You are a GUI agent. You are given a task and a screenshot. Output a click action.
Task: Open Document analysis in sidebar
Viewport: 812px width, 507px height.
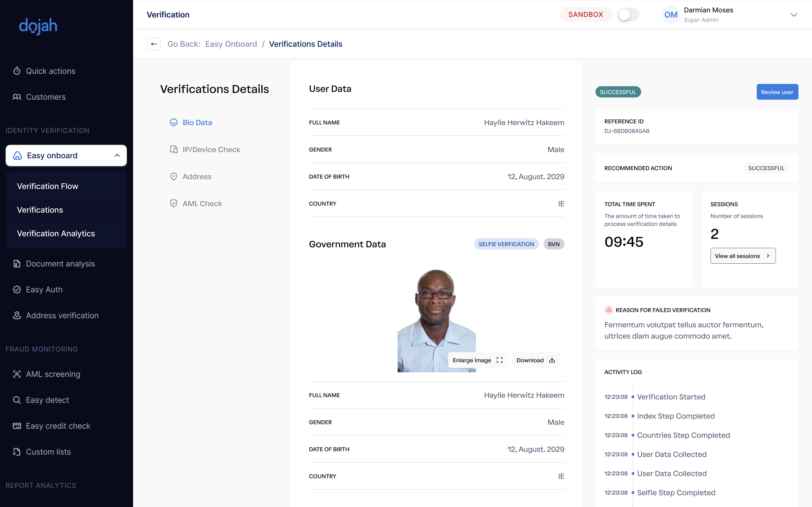tap(60, 264)
